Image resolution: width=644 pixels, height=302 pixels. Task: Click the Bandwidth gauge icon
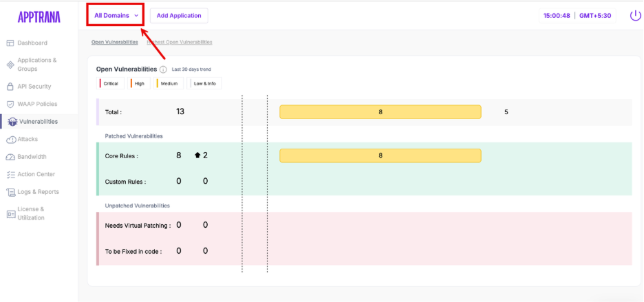pyautogui.click(x=10, y=157)
